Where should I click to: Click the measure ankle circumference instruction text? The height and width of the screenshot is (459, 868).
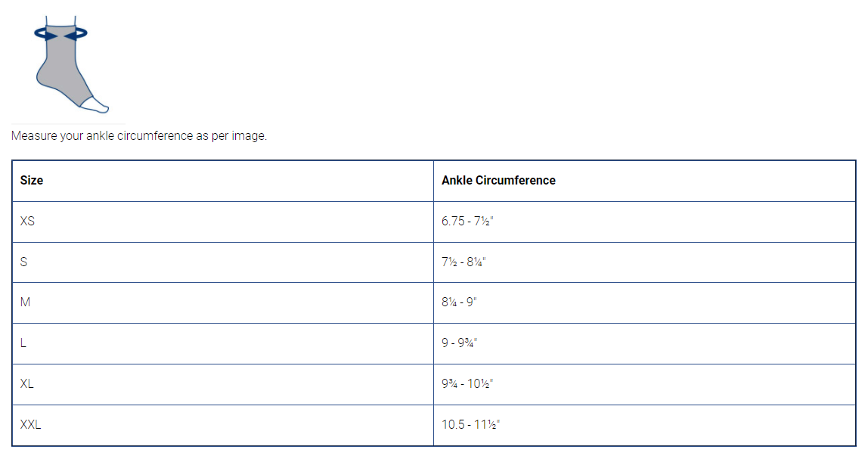coord(139,137)
